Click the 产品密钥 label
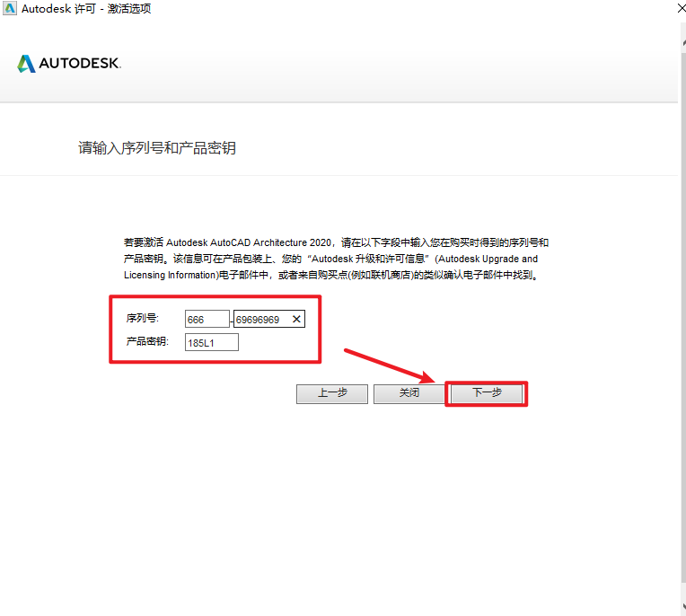 pyautogui.click(x=148, y=342)
